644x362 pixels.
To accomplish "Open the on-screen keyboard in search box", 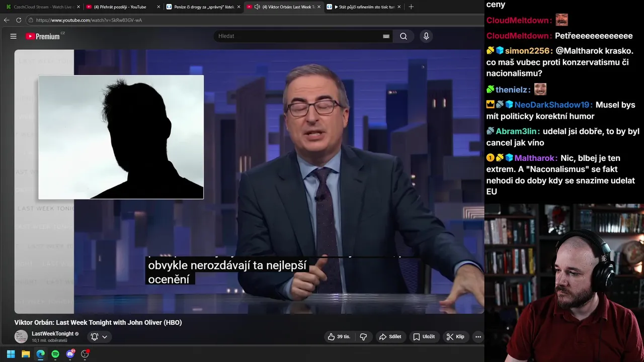I will point(386,36).
